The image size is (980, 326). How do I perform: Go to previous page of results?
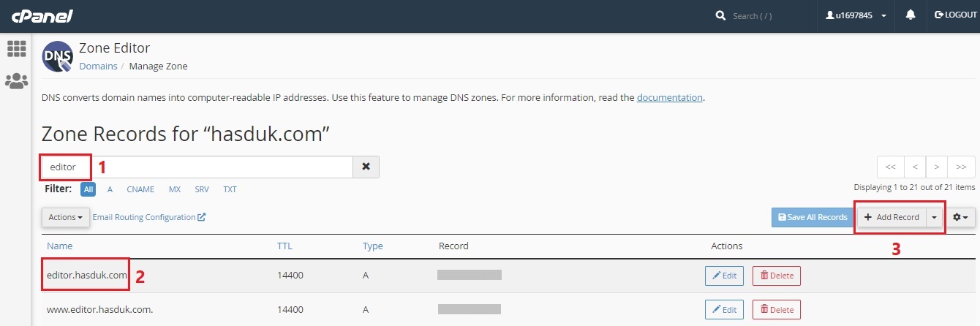click(x=915, y=167)
